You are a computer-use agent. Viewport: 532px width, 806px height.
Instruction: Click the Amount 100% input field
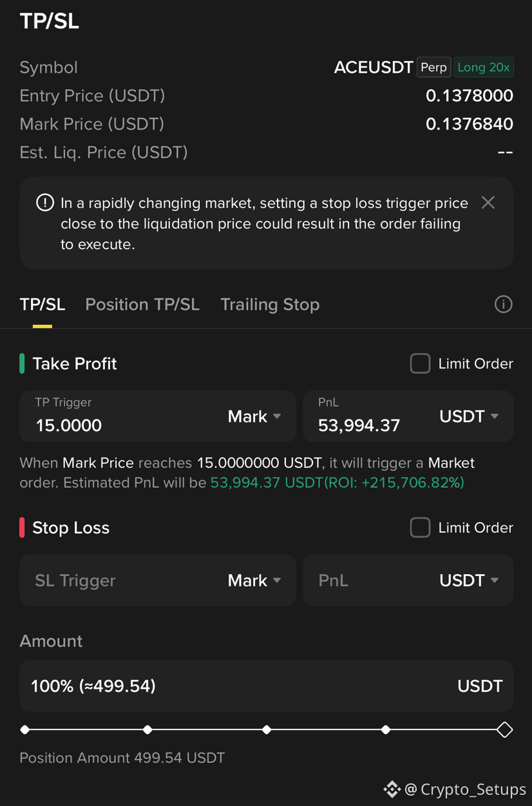[266, 686]
